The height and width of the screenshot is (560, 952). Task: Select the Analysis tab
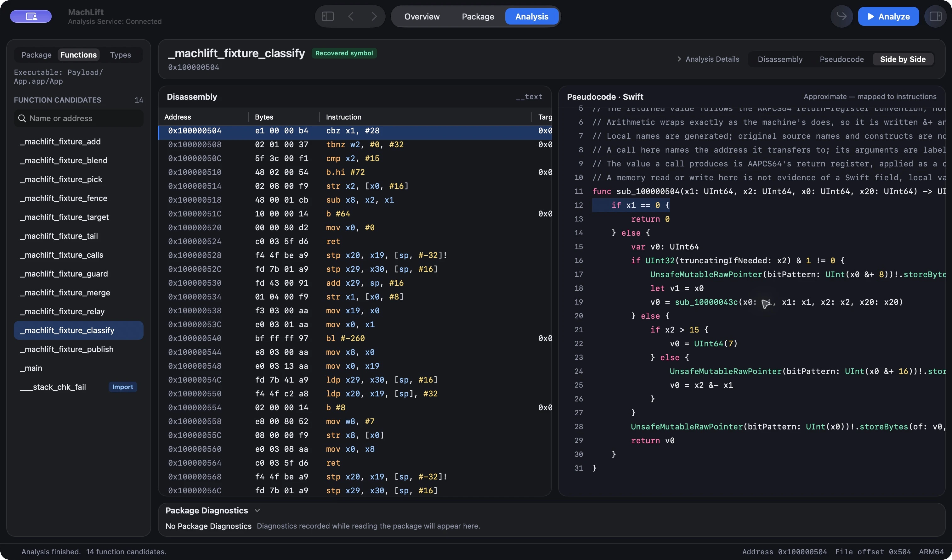click(531, 17)
